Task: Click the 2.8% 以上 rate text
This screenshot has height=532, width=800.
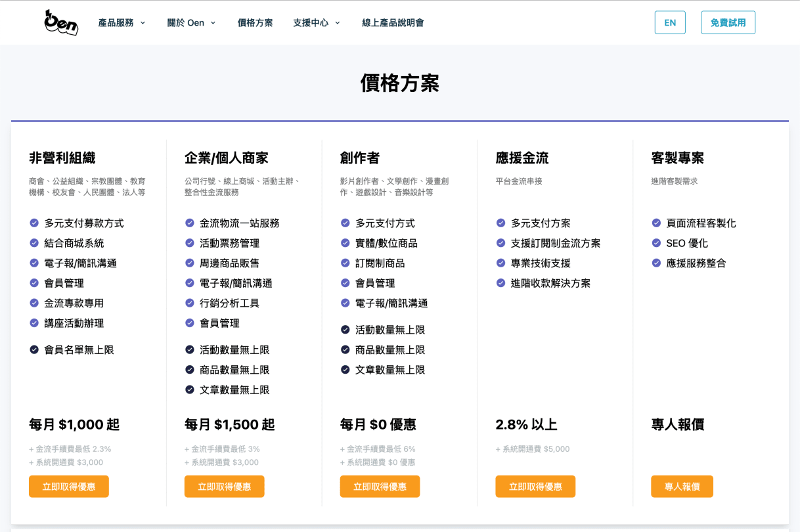Action: [526, 425]
